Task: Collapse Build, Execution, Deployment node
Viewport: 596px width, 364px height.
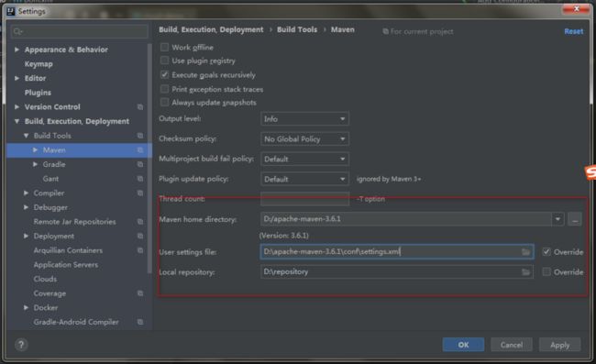Action: [17, 121]
